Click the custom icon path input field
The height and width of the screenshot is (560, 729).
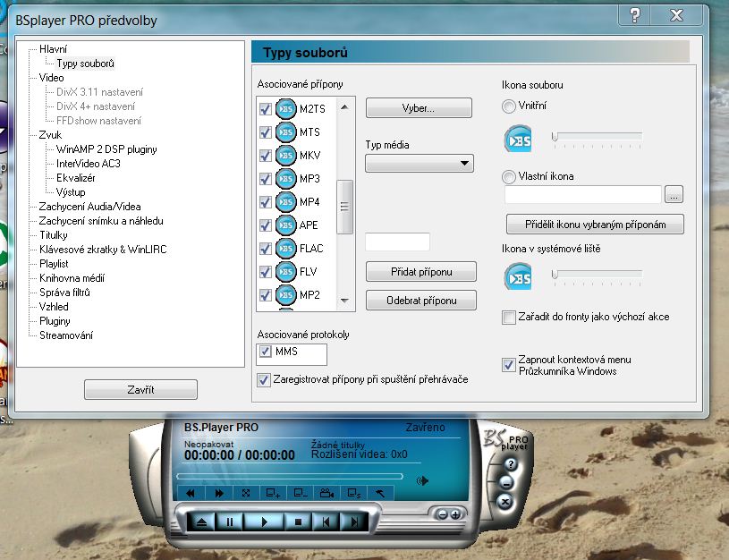coord(583,194)
